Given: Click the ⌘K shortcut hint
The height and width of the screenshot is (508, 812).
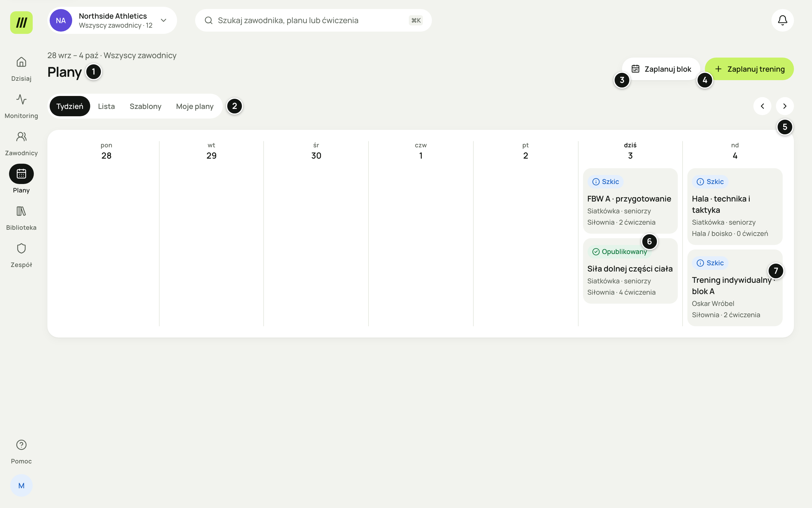Looking at the screenshot, I should [x=416, y=21].
